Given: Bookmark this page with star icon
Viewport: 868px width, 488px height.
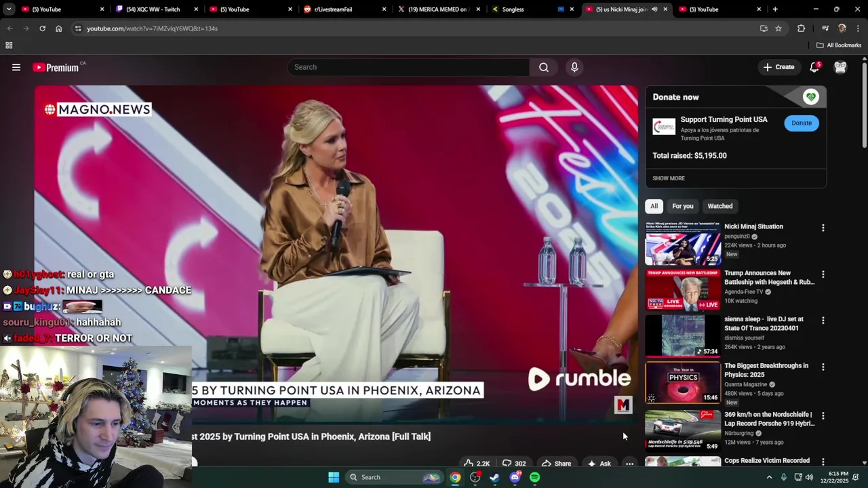Looking at the screenshot, I should click(x=778, y=28).
